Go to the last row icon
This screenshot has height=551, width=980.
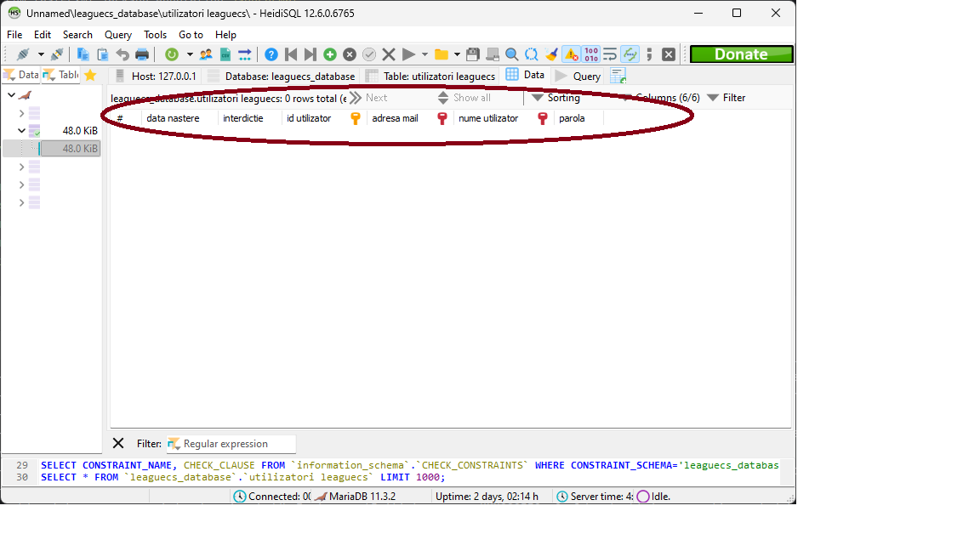pos(310,54)
